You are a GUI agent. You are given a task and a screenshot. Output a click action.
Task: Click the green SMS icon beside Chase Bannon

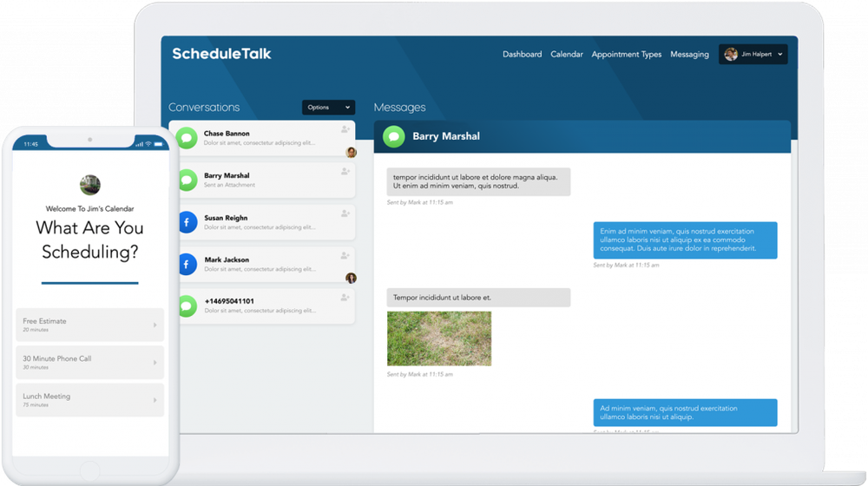click(187, 138)
